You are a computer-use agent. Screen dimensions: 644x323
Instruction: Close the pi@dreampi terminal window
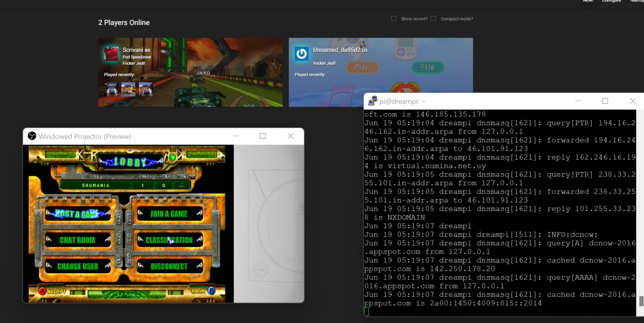click(633, 101)
